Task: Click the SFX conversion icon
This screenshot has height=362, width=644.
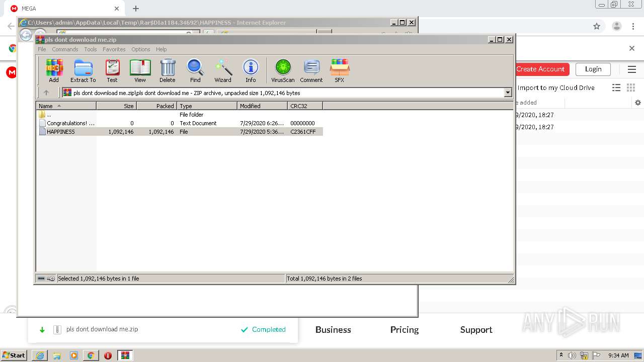Action: coord(340,70)
